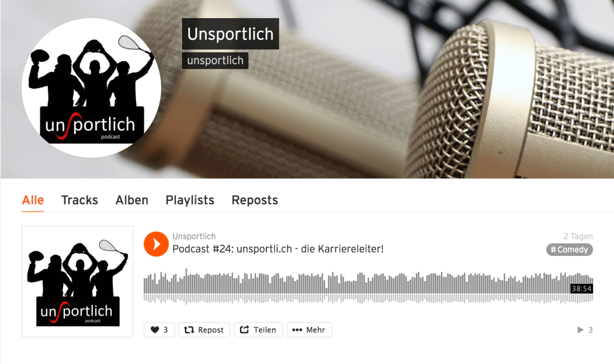Click the Unsportlich profile name header
The image size is (614, 364).
230,34
